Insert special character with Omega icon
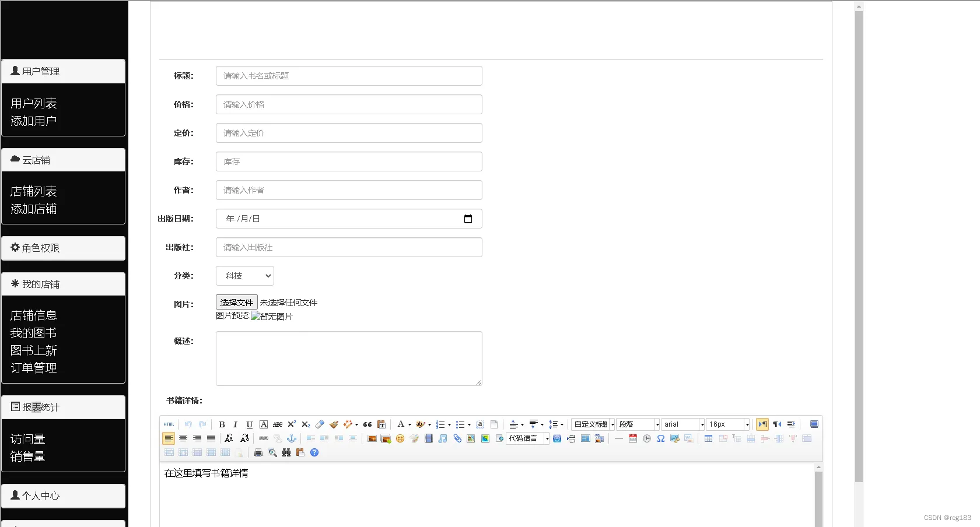 (x=661, y=438)
